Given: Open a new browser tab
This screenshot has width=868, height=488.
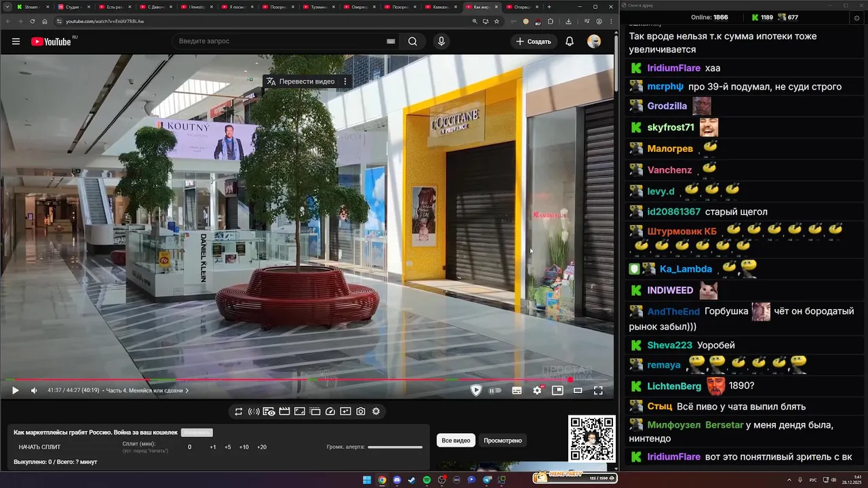Looking at the screenshot, I should (x=549, y=7).
